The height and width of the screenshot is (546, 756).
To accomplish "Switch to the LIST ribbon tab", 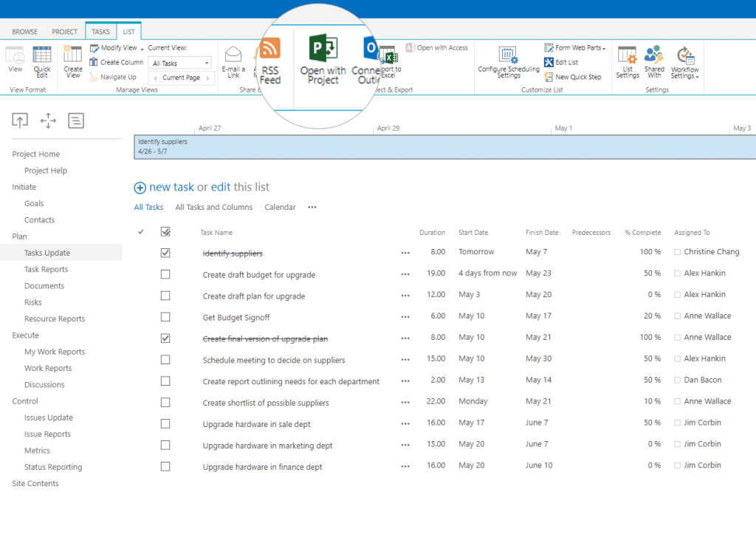I will point(128,31).
